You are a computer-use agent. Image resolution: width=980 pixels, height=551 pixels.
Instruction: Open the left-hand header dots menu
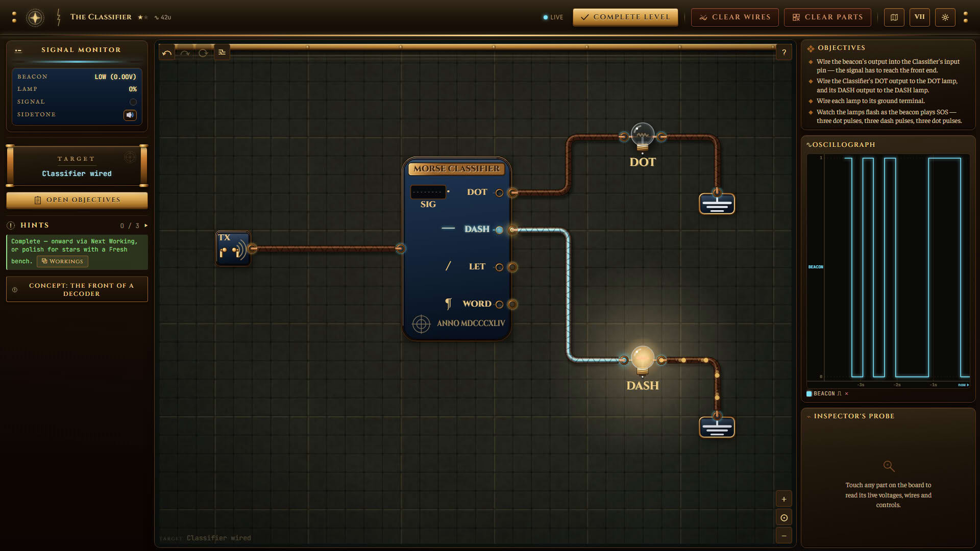(14, 17)
